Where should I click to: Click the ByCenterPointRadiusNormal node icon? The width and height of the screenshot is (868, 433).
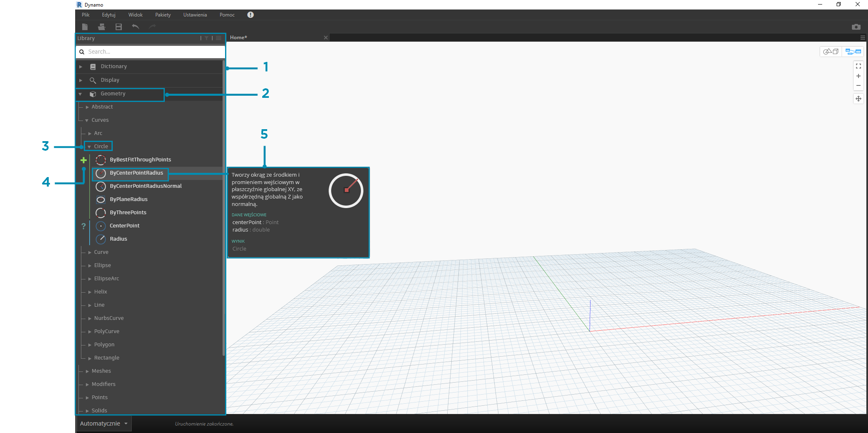click(x=101, y=187)
